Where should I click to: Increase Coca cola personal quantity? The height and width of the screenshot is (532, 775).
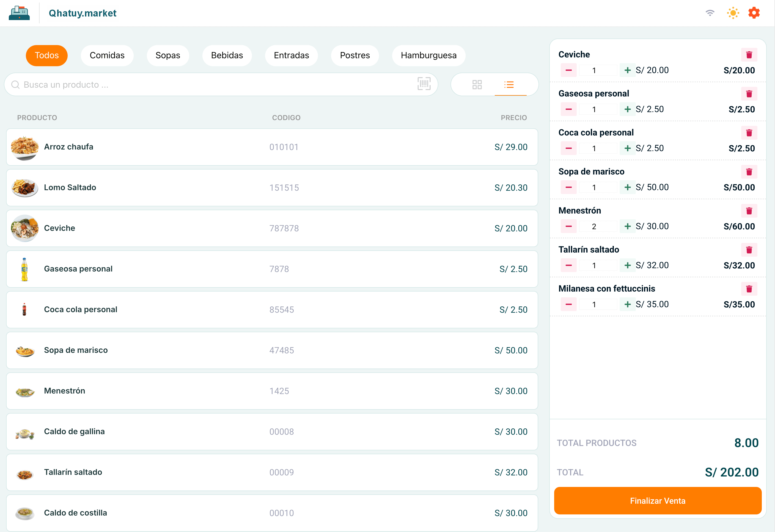pos(627,148)
